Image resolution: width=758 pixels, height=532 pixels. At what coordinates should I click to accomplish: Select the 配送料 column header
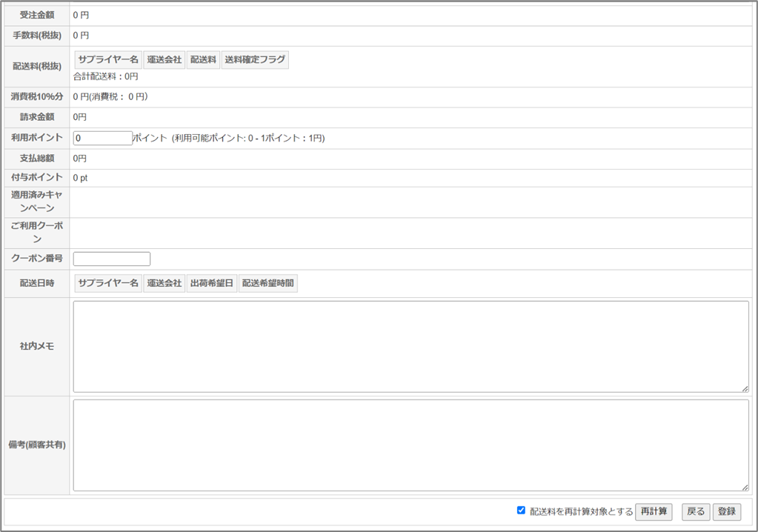pyautogui.click(x=202, y=60)
